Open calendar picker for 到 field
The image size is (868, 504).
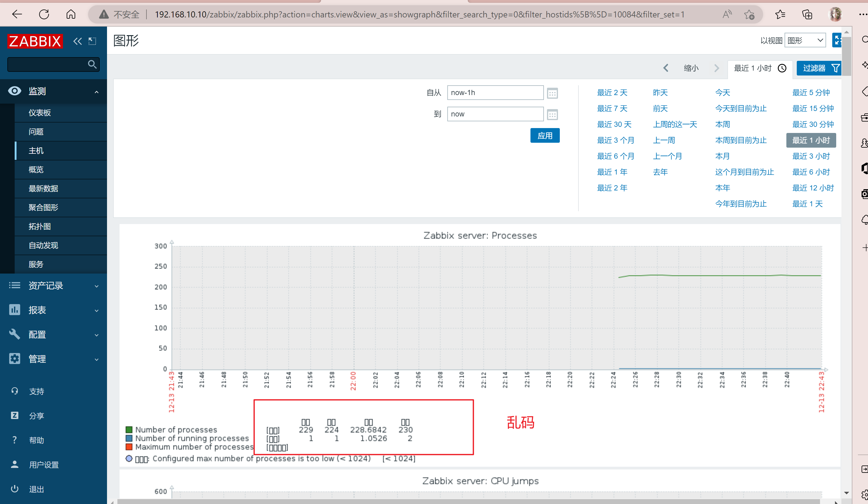pyautogui.click(x=552, y=114)
